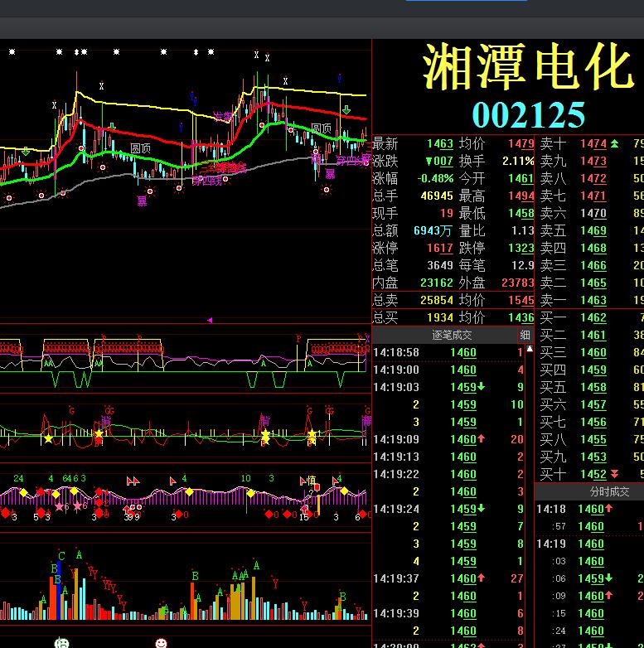Click the 14:18 row in 分时成交
The width and height of the screenshot is (644, 648).
[x=590, y=509]
